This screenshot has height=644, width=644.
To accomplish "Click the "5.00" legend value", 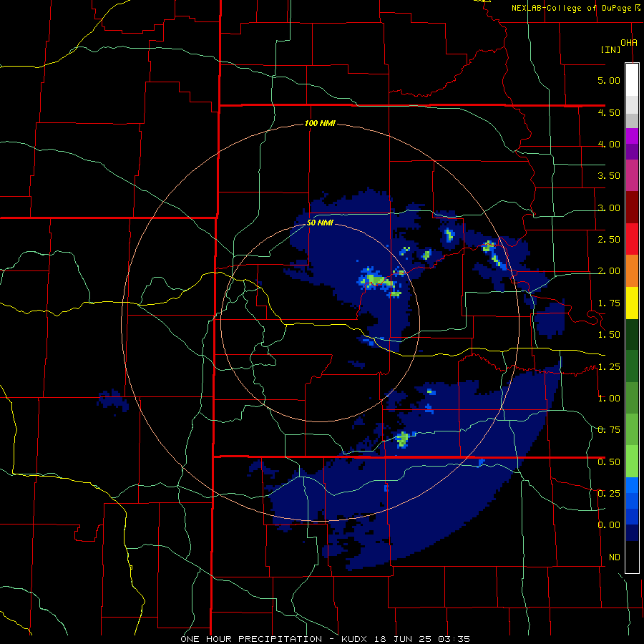I will [x=609, y=80].
